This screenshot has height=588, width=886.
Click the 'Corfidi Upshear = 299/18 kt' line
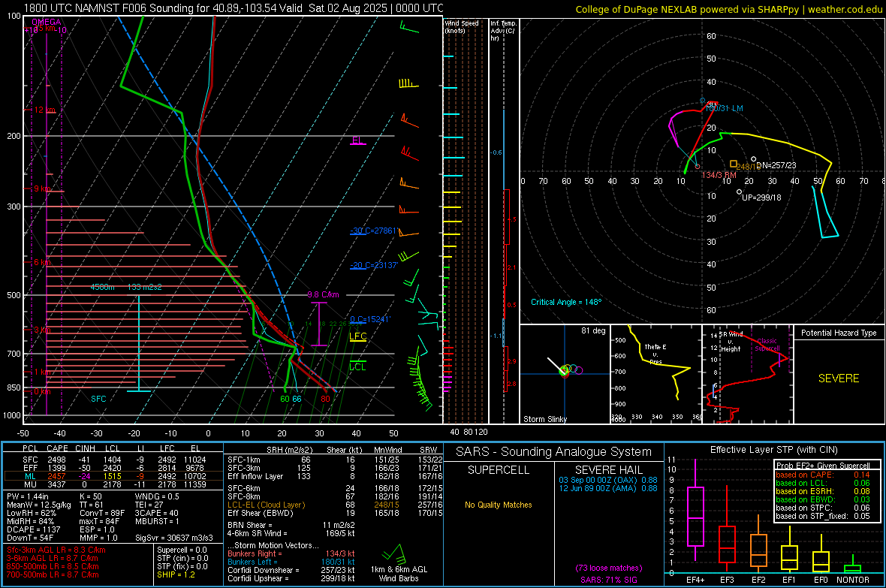pos(291,577)
